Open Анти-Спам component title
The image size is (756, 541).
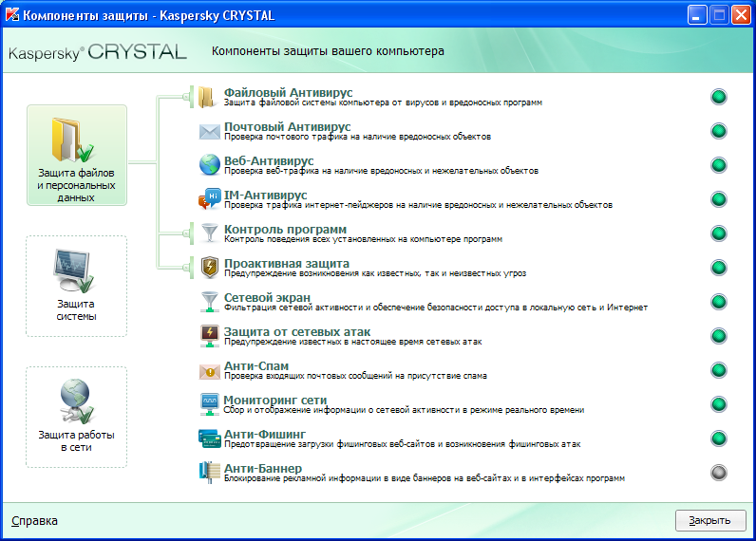256,365
